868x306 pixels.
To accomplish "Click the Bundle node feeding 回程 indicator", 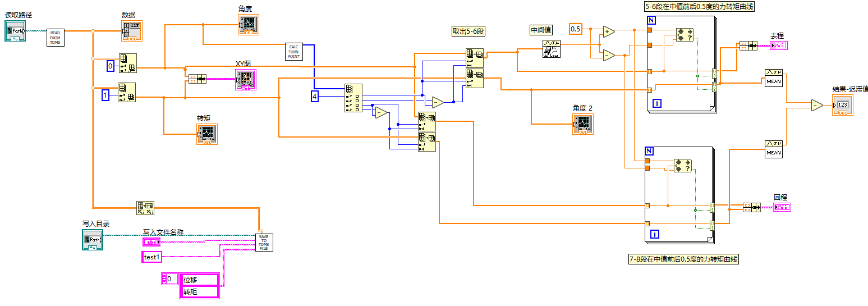I will [751, 207].
